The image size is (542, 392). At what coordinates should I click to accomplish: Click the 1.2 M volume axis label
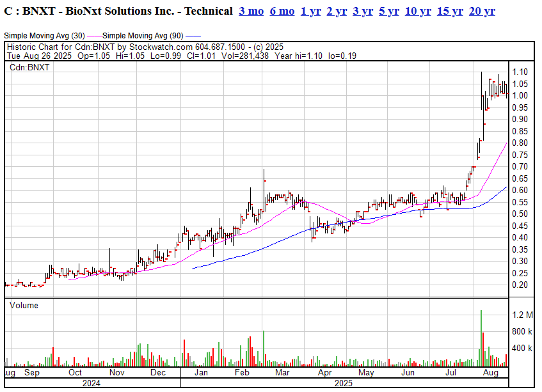522,315
